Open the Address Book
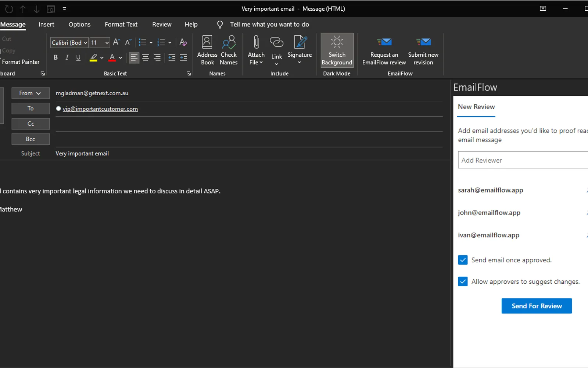 click(207, 50)
